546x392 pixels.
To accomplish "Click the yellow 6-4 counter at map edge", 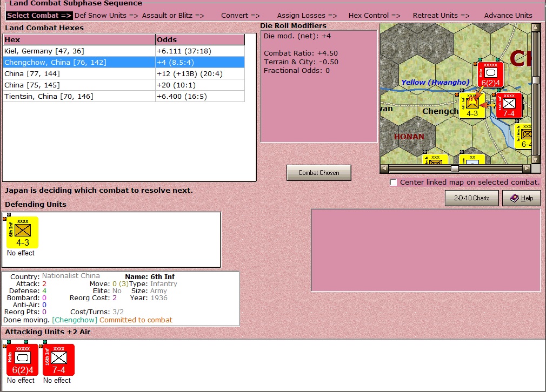I will [523, 137].
